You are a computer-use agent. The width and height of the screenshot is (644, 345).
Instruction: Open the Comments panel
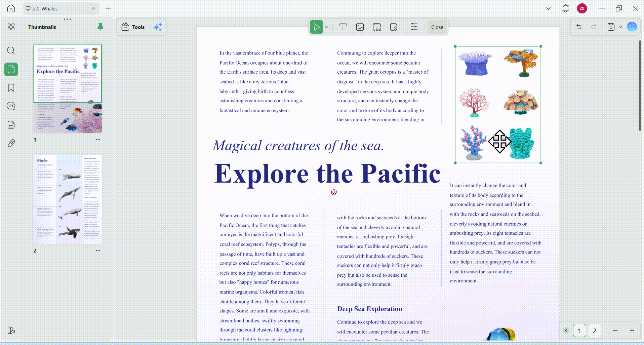11,106
